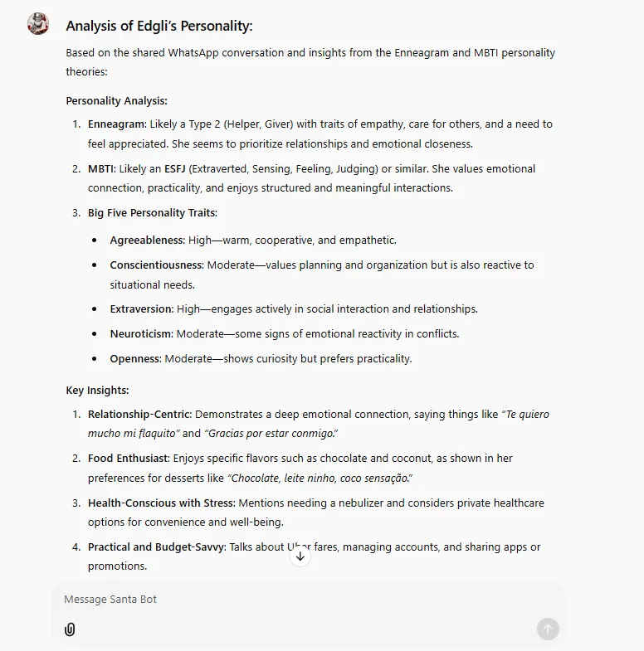
Task: Click the 'Key Insights:' subheading
Action: click(98, 391)
